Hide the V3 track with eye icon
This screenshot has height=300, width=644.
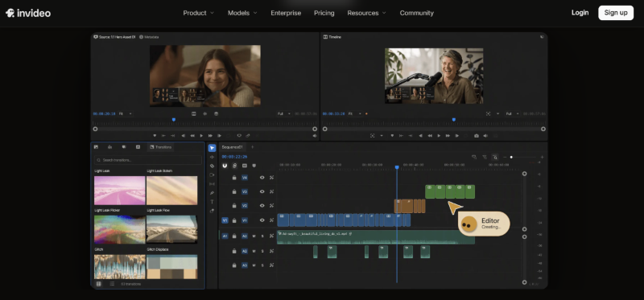tap(262, 191)
